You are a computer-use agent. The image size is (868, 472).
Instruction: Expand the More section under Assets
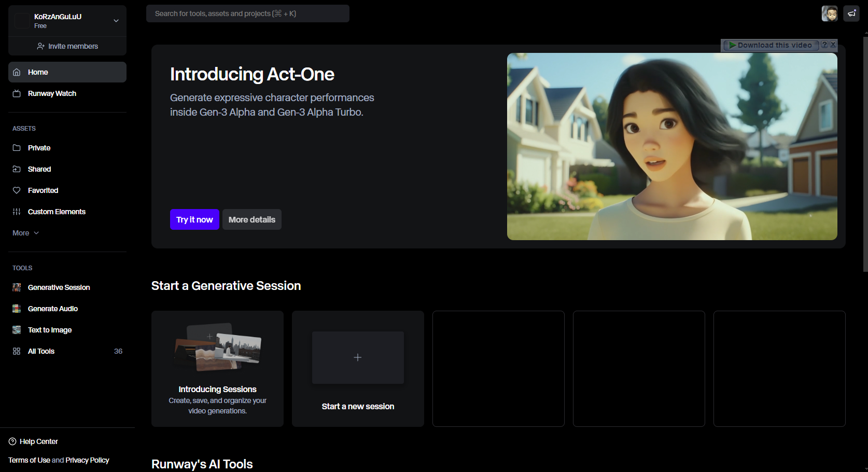[26, 233]
